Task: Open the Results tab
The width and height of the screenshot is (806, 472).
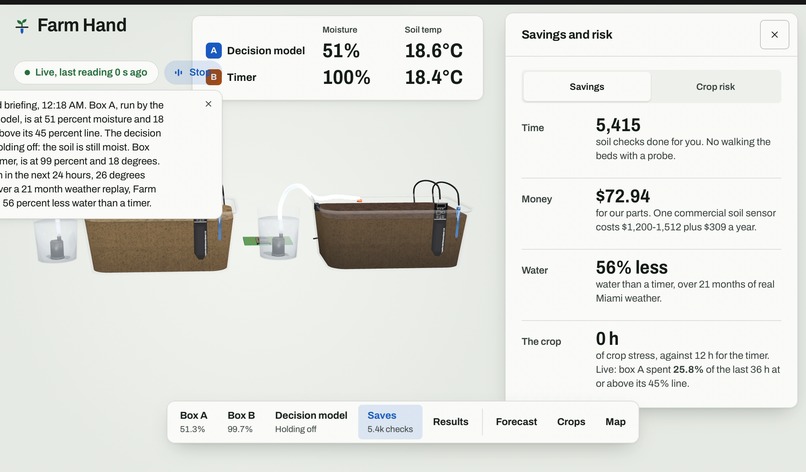Action: [x=450, y=422]
